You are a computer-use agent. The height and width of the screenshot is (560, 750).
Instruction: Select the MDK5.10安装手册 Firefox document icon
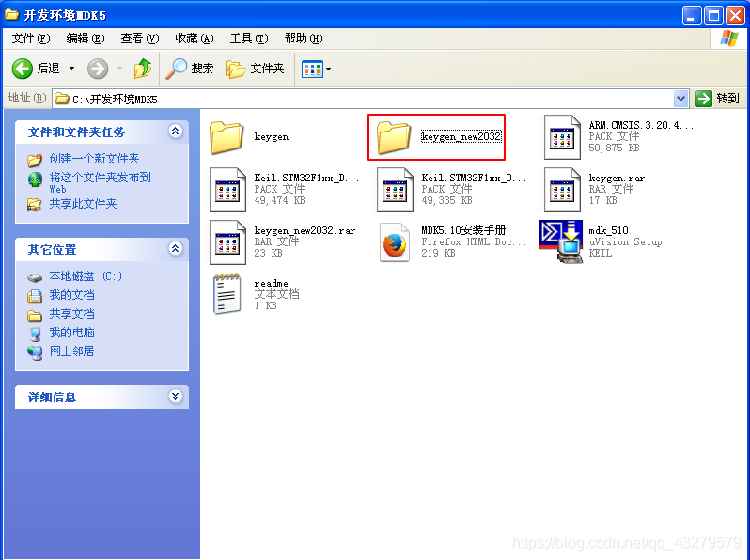click(395, 242)
